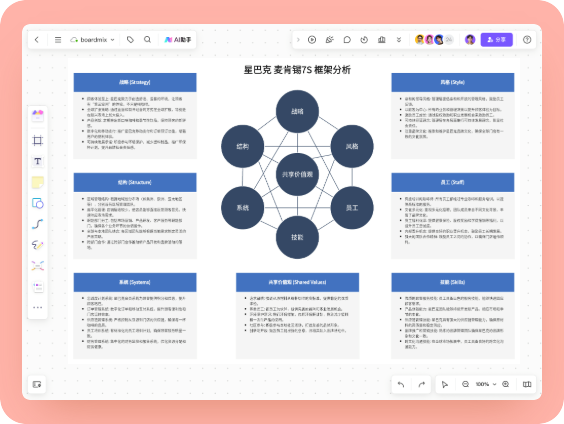Viewport: 564px width, 424px height.
Task: Select the Systems blue card header
Action: [x=135, y=282]
